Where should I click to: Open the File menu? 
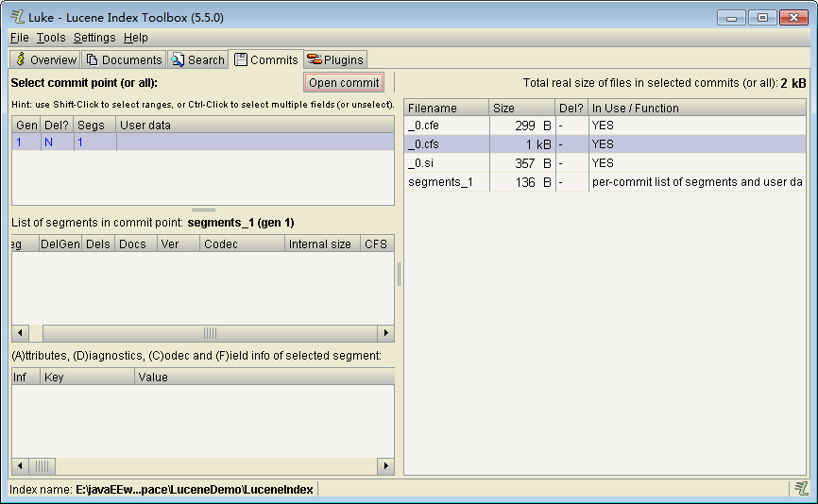pos(19,38)
